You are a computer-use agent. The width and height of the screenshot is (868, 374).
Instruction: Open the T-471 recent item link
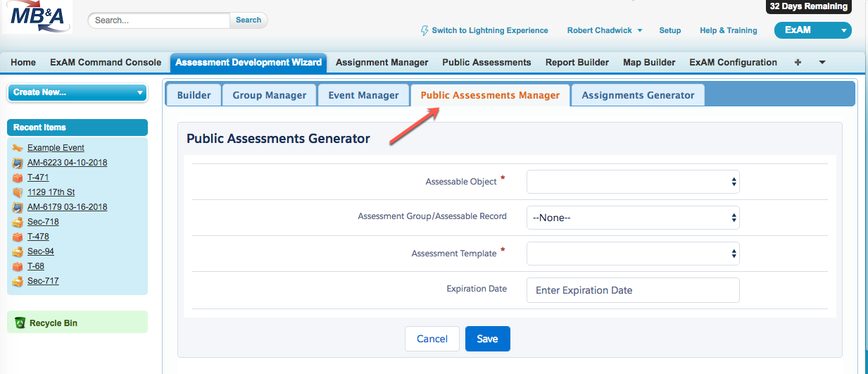(x=38, y=177)
